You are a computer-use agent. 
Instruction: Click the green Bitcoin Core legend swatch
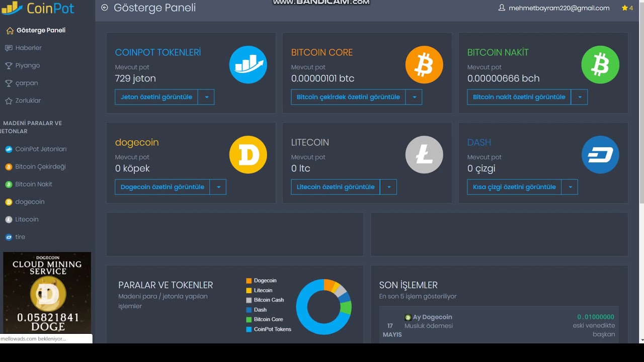click(x=249, y=319)
